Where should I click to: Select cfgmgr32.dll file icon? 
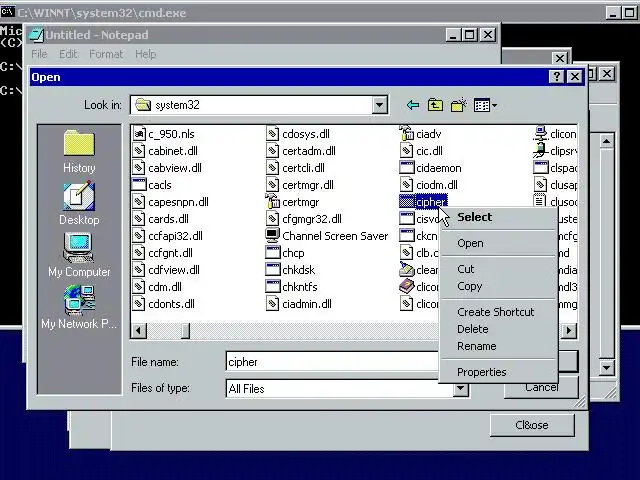(272, 219)
